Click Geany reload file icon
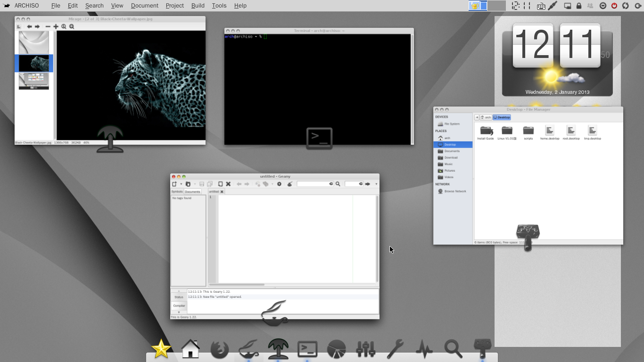The image size is (644, 362). 220,184
